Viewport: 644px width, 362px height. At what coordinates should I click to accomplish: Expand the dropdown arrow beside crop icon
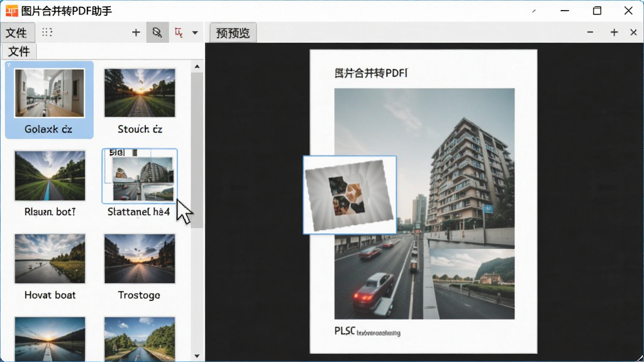(x=195, y=33)
